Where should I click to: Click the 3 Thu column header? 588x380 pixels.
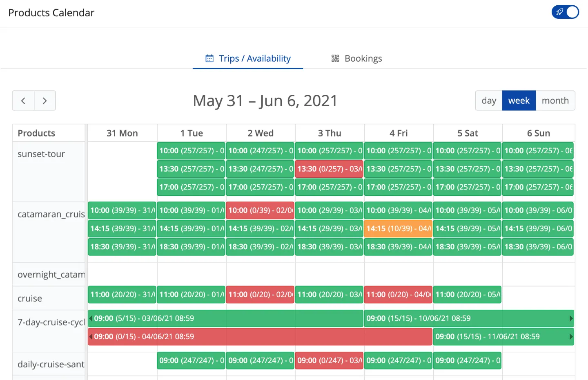330,133
